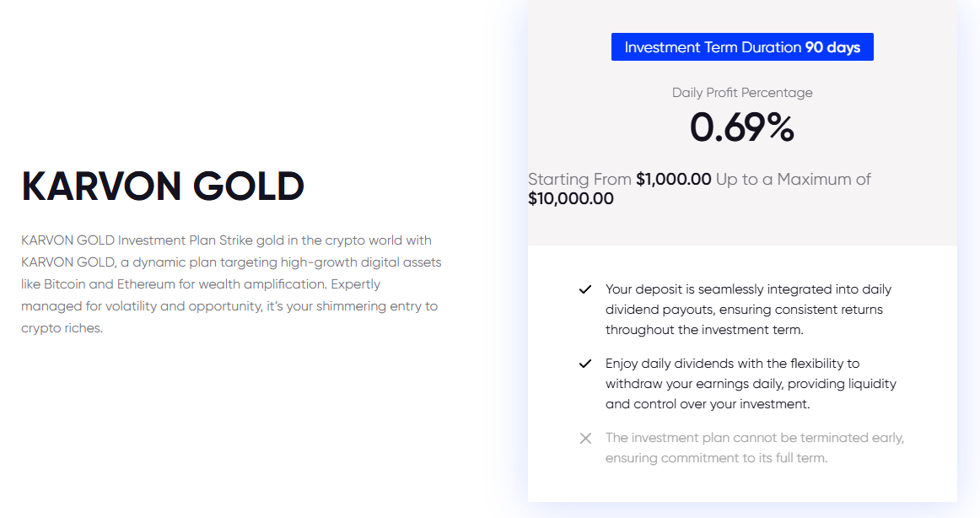Click the 'Starting From' label text
980x518 pixels.
[x=579, y=180]
